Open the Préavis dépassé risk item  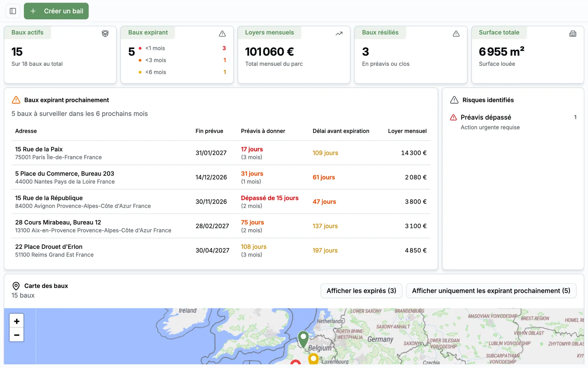tap(513, 122)
